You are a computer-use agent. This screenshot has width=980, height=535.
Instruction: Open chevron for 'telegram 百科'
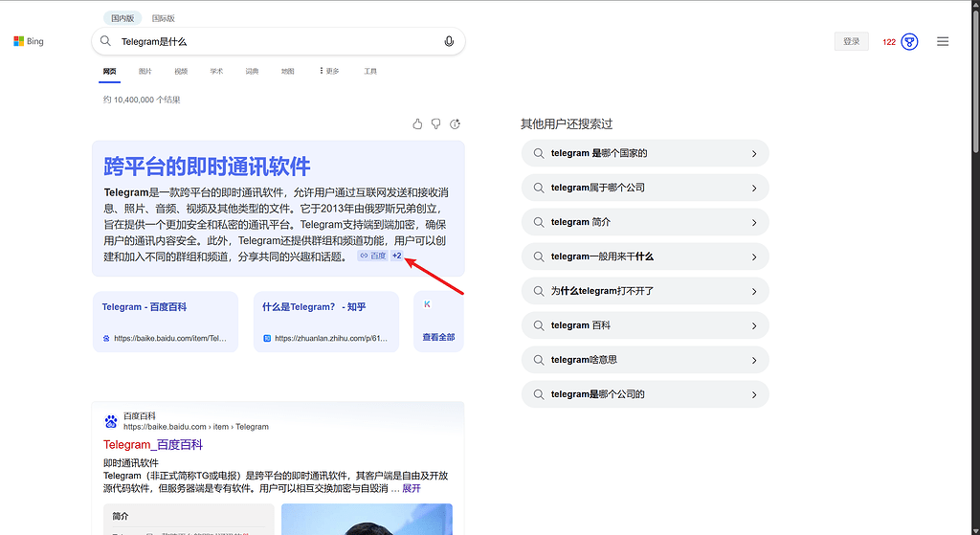click(x=754, y=325)
